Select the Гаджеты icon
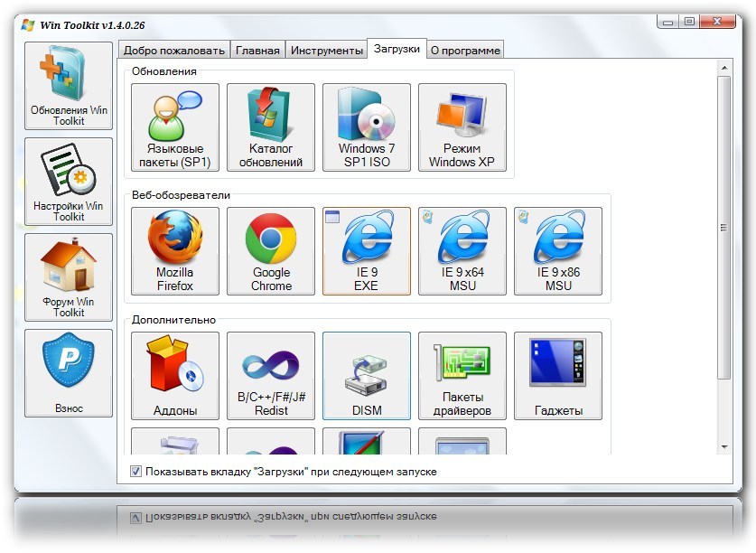756x553 pixels. 558,376
